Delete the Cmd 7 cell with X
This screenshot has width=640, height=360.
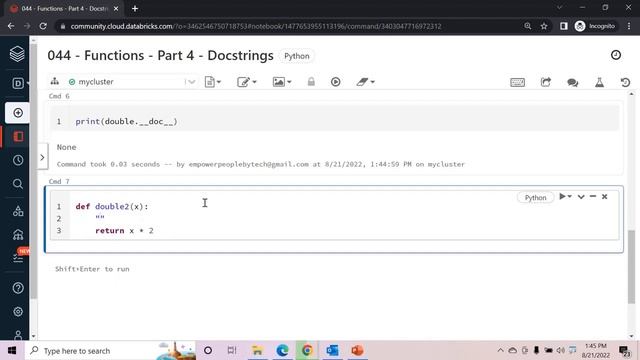pyautogui.click(x=604, y=197)
